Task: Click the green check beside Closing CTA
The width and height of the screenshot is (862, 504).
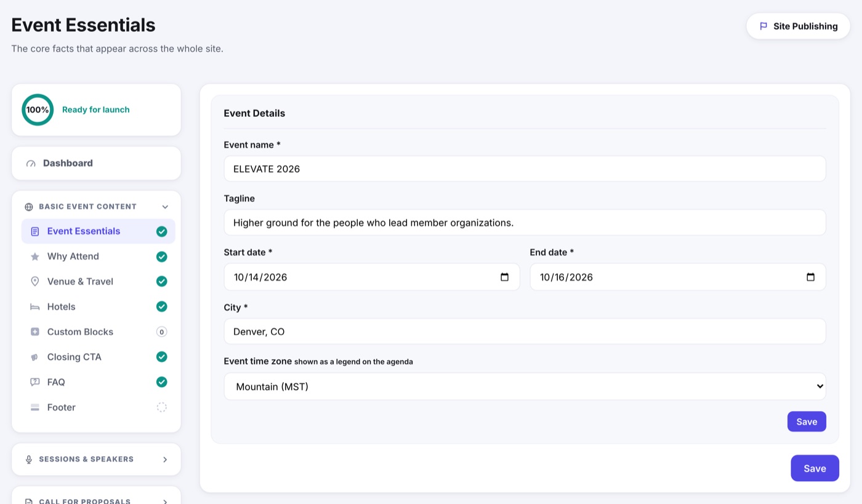Action: (x=162, y=357)
